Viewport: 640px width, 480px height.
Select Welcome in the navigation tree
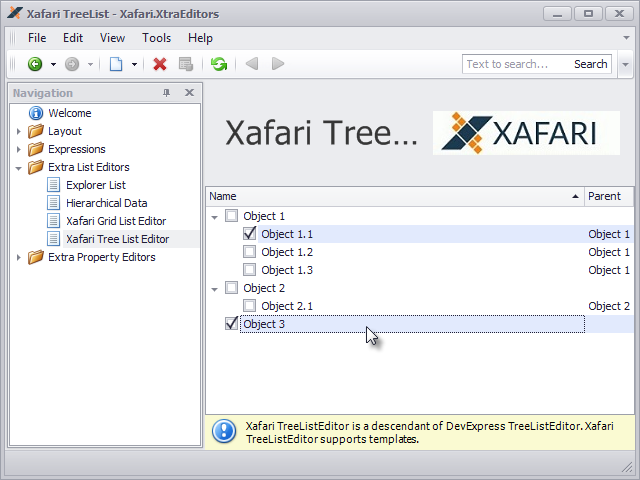(x=70, y=113)
